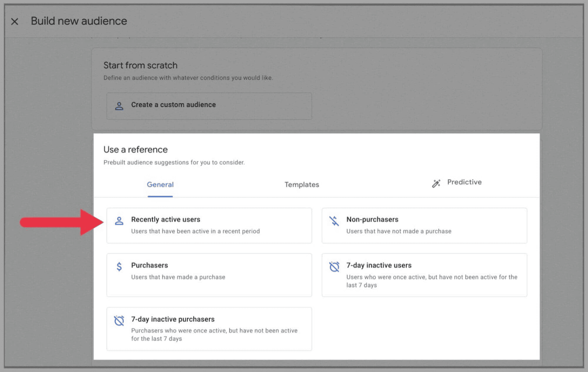Open the Predictive tab

pos(464,182)
